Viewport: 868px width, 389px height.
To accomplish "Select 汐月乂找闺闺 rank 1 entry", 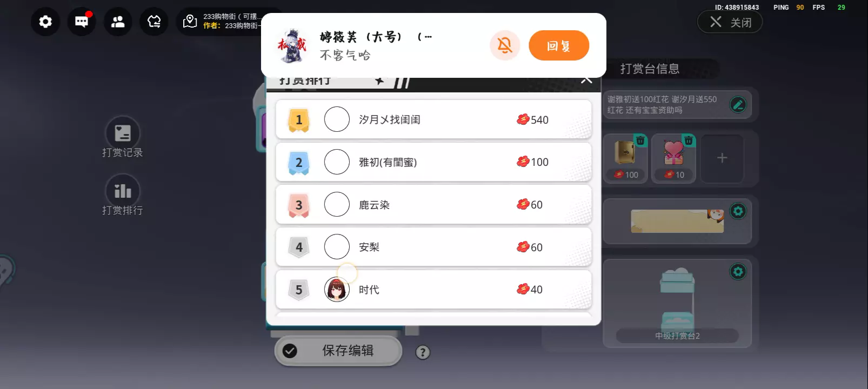I will coord(433,119).
